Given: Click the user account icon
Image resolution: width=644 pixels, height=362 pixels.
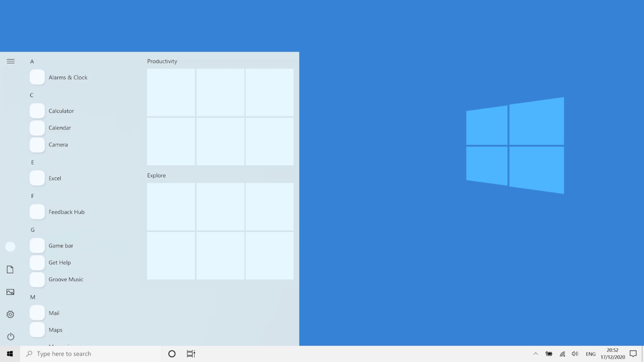Looking at the screenshot, I should [x=10, y=246].
